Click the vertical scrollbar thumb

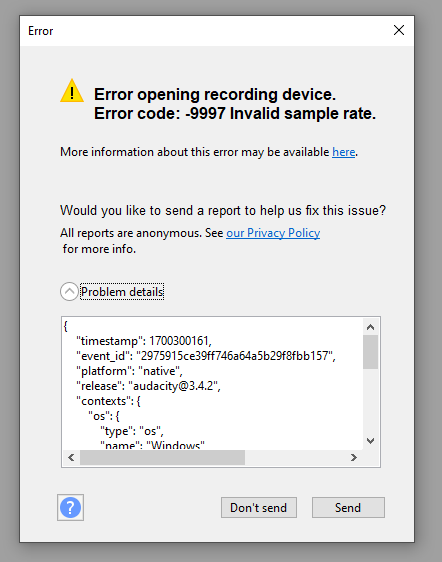[370, 352]
